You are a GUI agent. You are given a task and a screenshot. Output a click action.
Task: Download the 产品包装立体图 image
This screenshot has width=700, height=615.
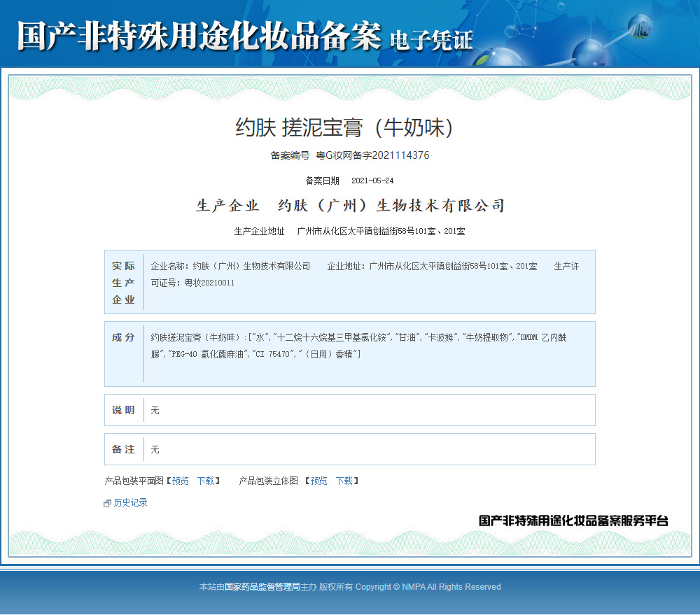[344, 481]
